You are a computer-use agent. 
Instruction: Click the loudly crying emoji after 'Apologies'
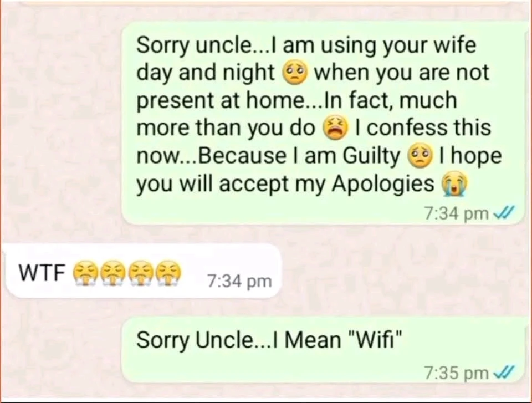coord(453,185)
